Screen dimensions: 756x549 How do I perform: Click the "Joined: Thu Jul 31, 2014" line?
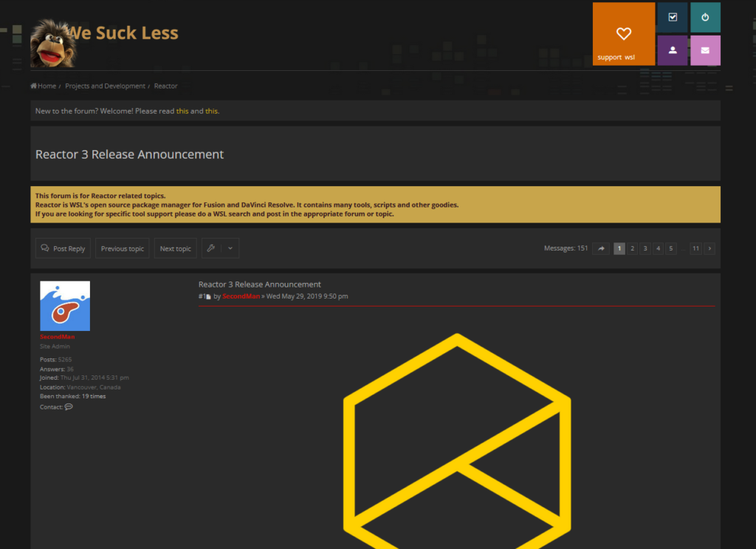[84, 378]
